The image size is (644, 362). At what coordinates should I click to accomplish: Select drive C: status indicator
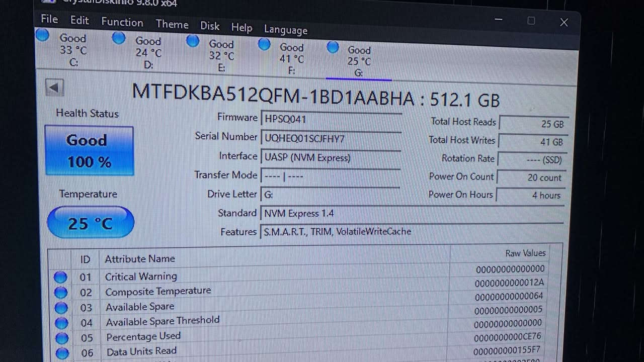[x=42, y=35]
